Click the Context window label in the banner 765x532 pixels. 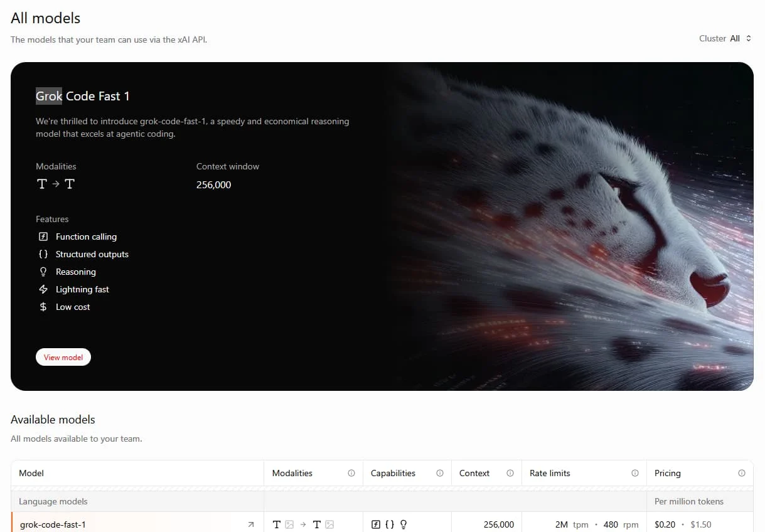228,166
